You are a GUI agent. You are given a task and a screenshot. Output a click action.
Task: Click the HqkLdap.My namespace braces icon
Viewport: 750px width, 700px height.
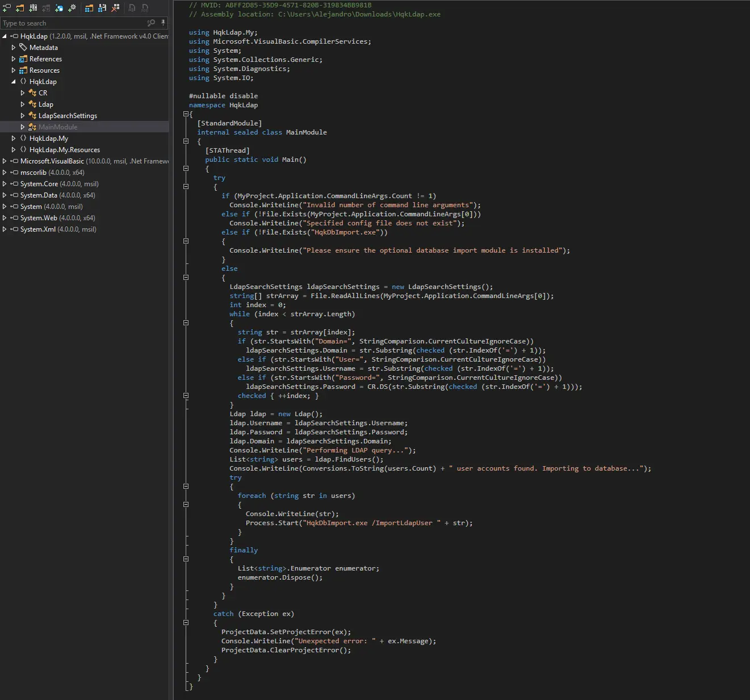click(x=23, y=138)
